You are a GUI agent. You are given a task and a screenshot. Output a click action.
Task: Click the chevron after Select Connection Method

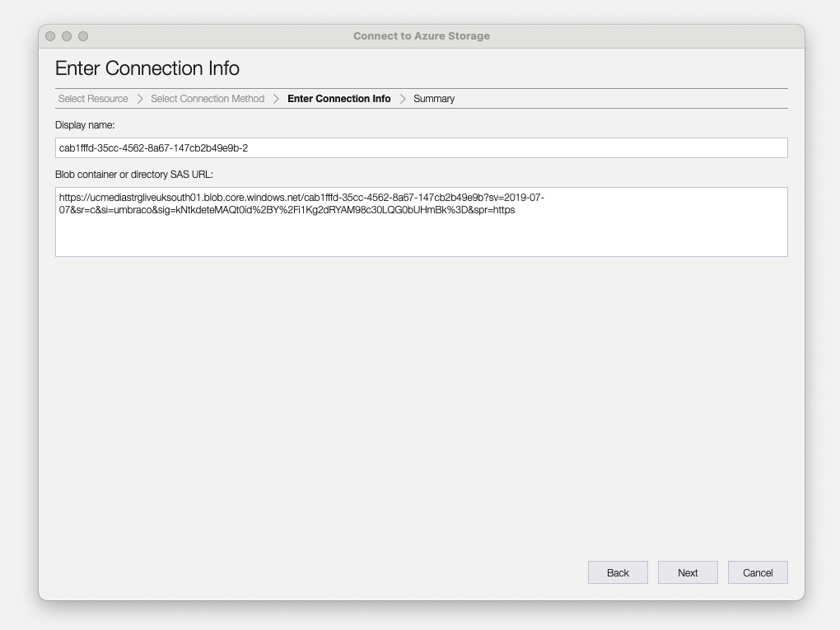(275, 99)
